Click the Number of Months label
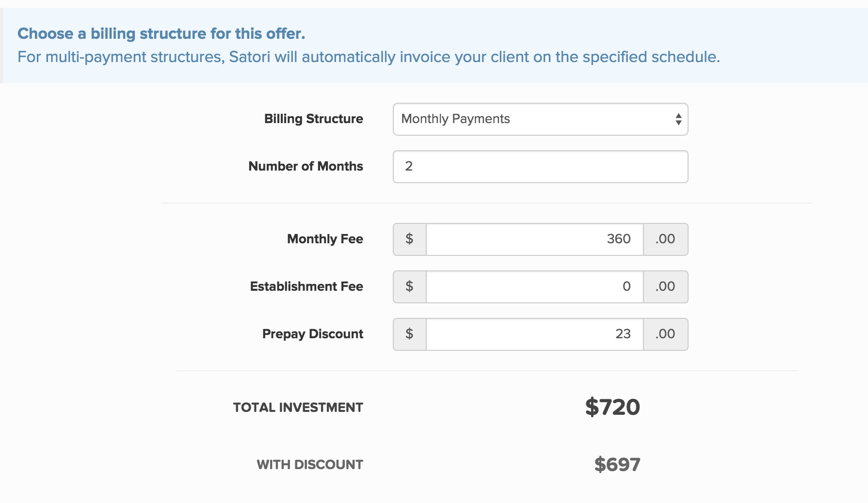This screenshot has width=868, height=503. pos(305,166)
